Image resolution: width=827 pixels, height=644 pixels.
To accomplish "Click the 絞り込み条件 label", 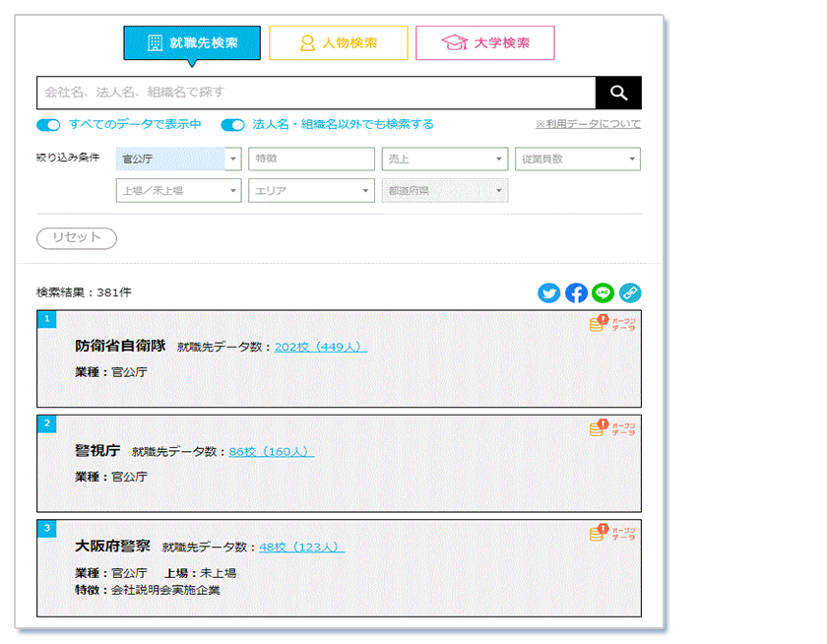I will point(68,158).
